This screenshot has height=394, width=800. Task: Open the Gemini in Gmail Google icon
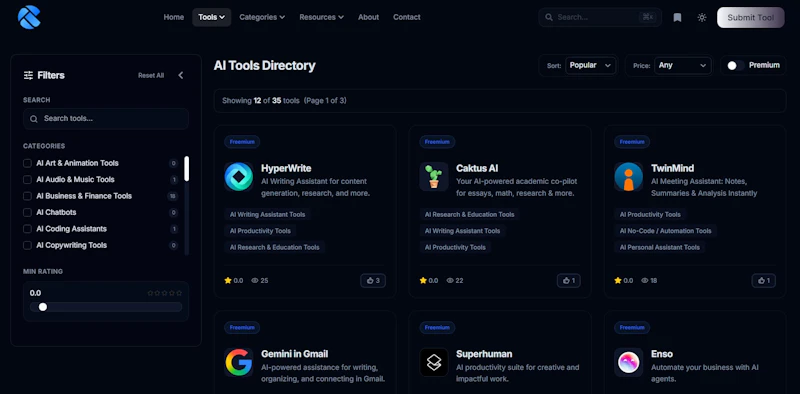tap(239, 362)
